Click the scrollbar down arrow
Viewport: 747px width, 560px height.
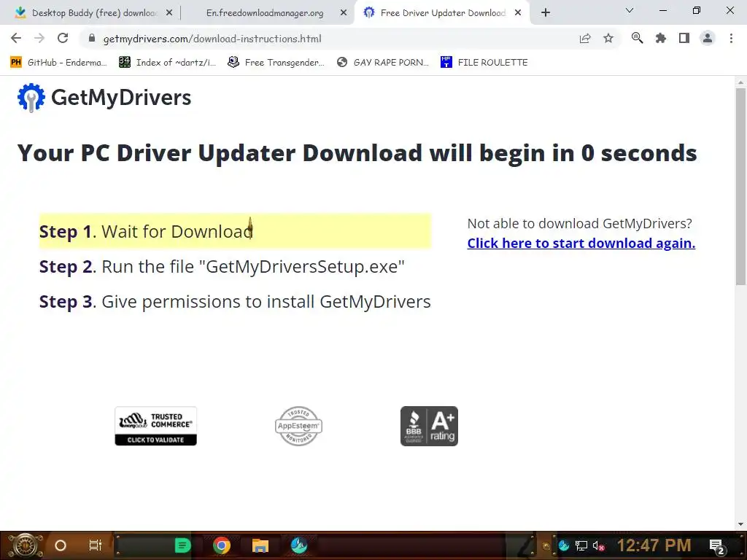point(741,524)
